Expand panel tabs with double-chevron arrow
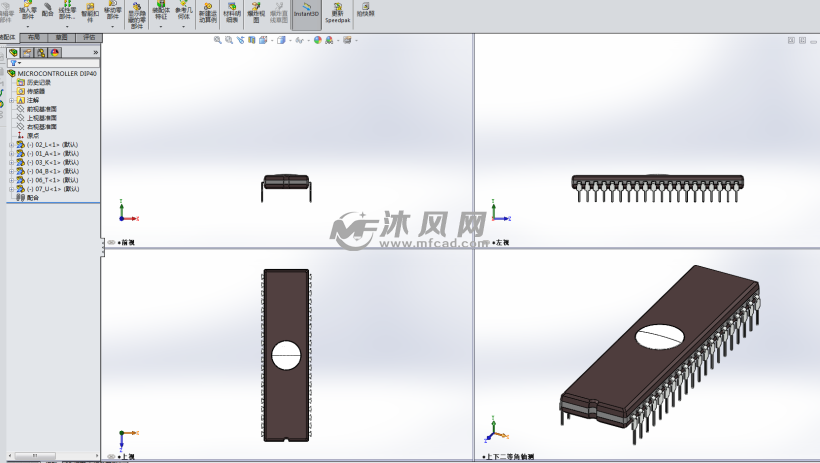Image resolution: width=820 pixels, height=463 pixels. 96,52
